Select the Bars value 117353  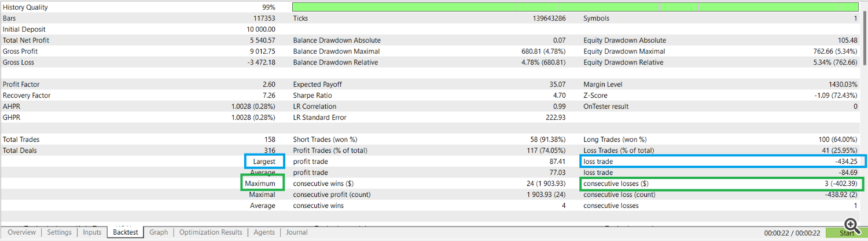pyautogui.click(x=264, y=19)
